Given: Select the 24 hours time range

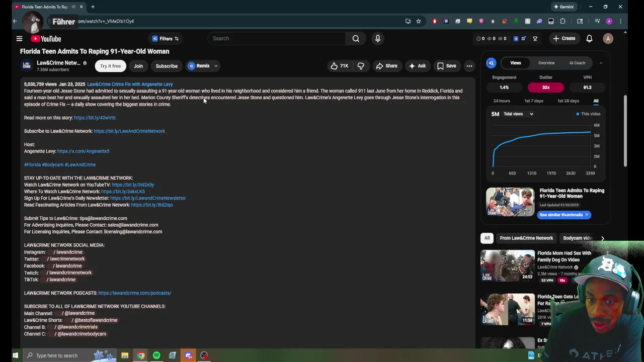Looking at the screenshot, I should (x=502, y=101).
